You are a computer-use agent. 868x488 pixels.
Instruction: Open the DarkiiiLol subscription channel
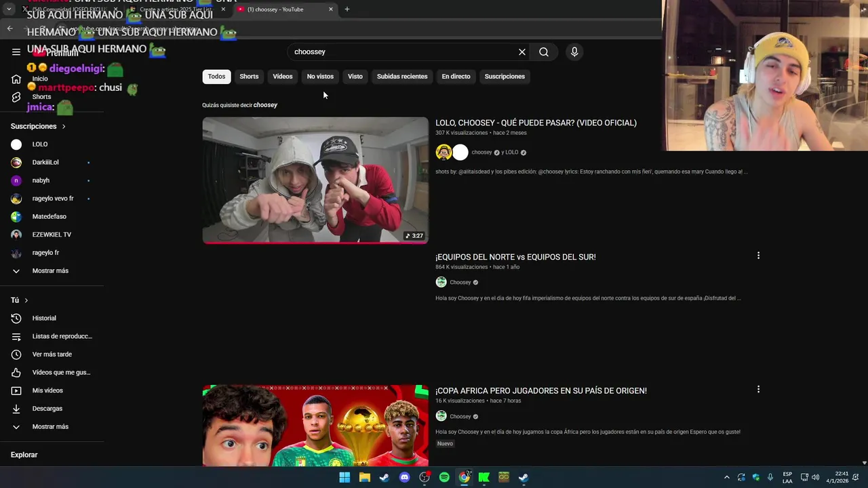click(x=52, y=162)
